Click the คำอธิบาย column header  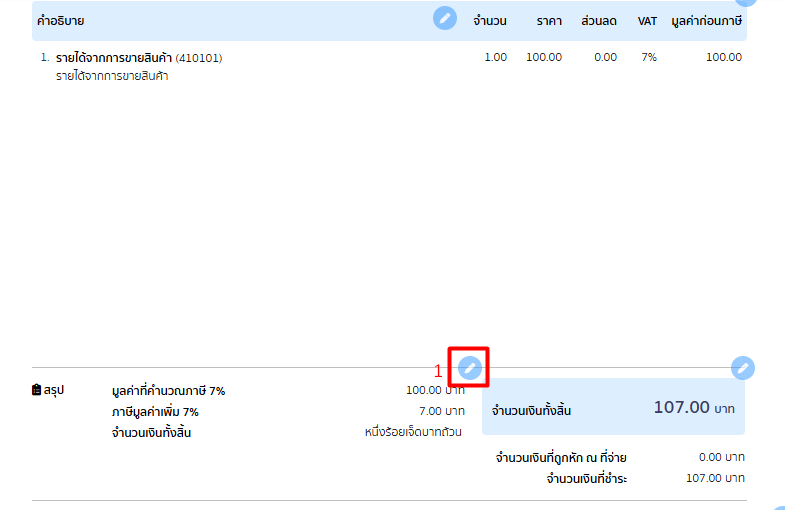[60, 21]
